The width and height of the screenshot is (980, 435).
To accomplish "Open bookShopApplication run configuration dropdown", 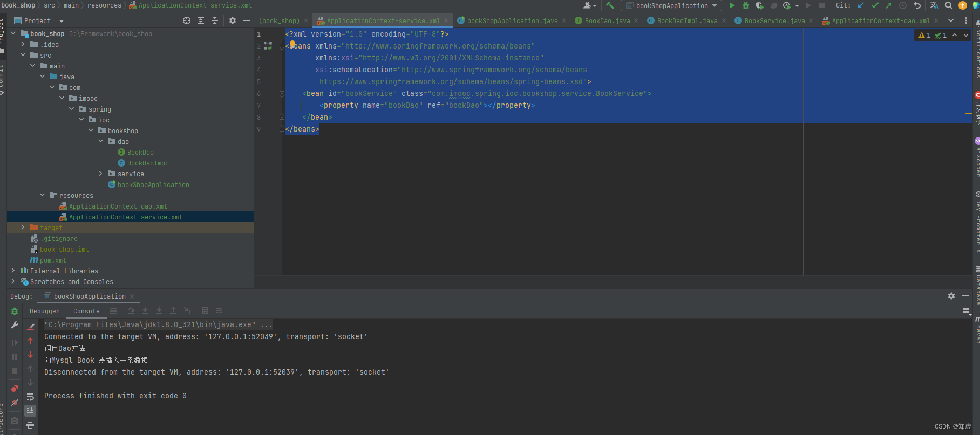I will click(x=671, y=5).
